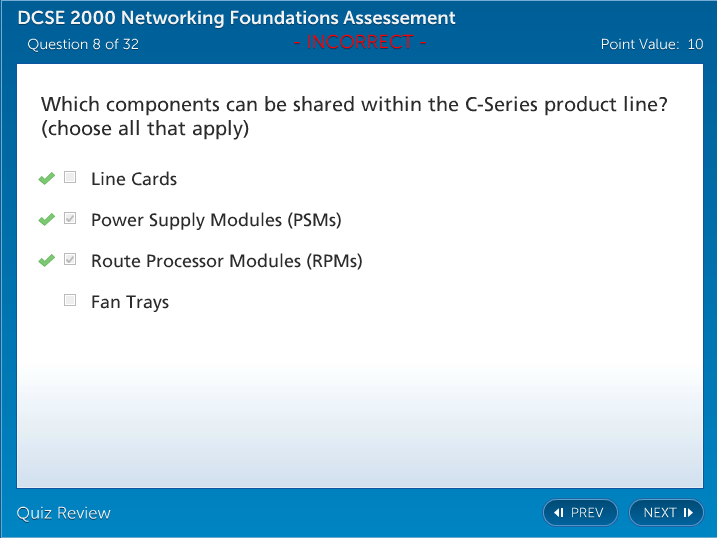The width and height of the screenshot is (717, 538).
Task: Click the red INCORRECT status label
Action: pyautogui.click(x=360, y=42)
